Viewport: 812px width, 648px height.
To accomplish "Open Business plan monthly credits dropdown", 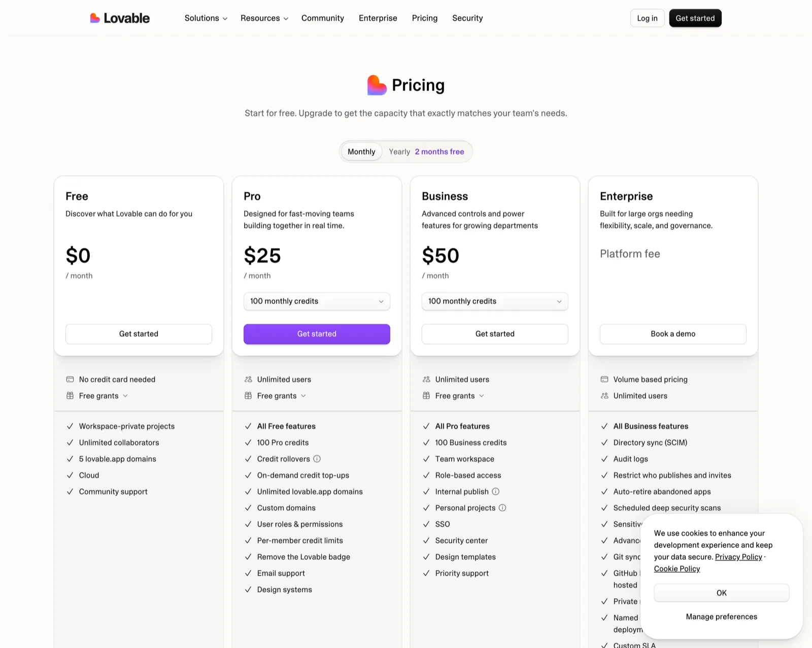I will click(x=495, y=301).
